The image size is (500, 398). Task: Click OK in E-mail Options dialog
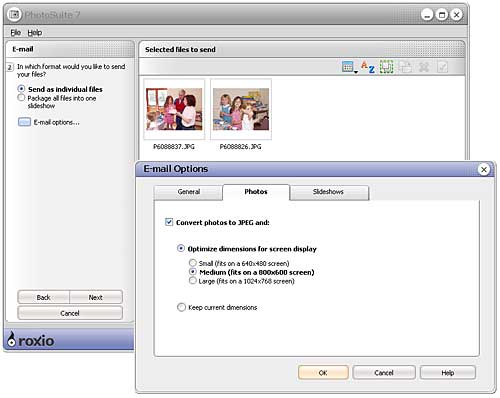pos(323,373)
